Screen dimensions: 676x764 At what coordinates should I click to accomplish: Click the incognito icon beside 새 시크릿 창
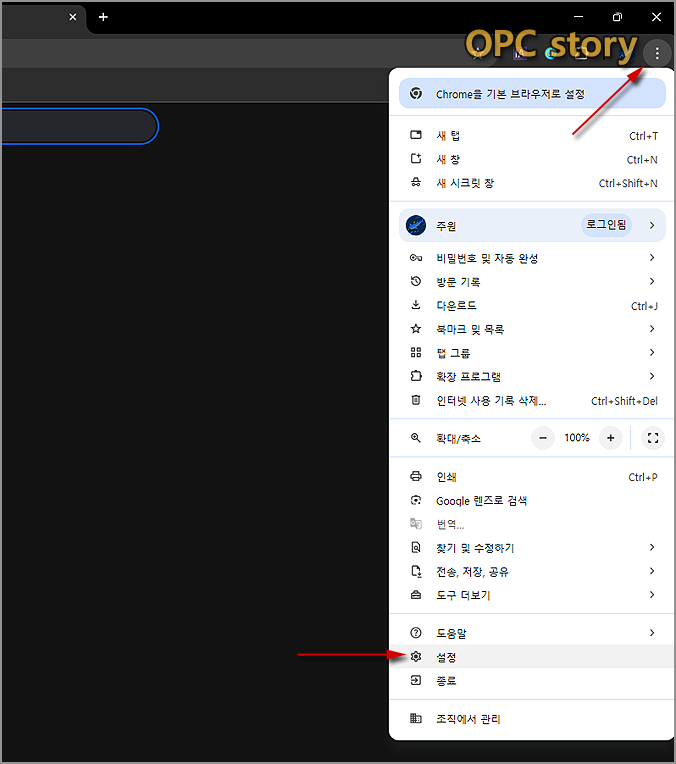pos(416,183)
